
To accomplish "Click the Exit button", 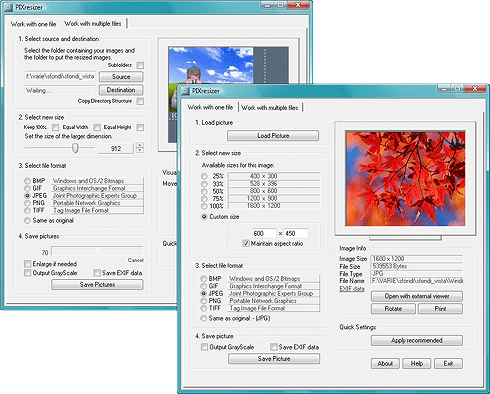I will pyautogui.click(x=448, y=363).
